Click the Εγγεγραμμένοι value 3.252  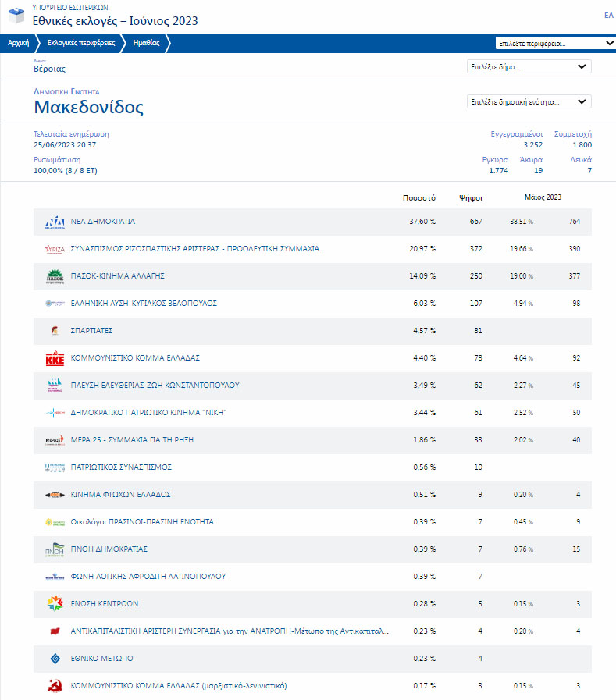533,145
